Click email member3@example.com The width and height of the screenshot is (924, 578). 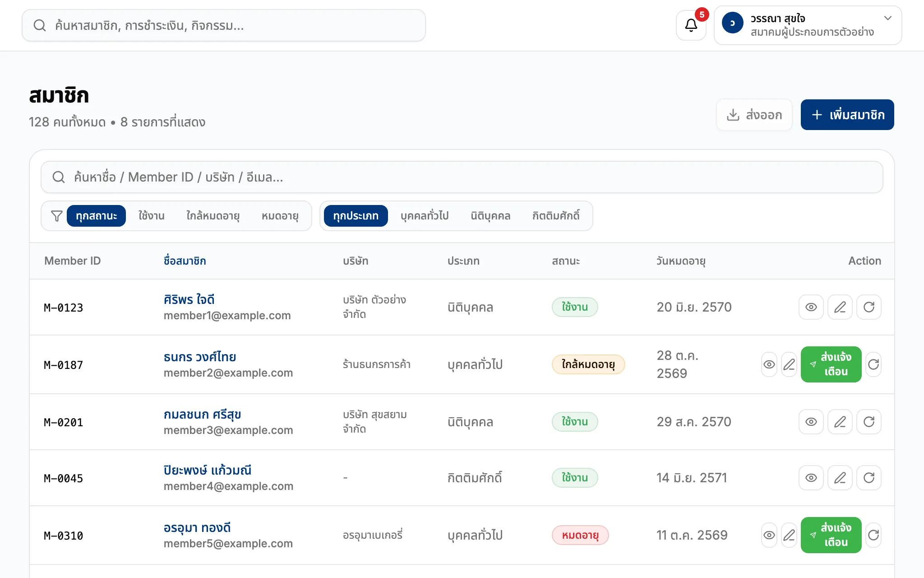click(x=228, y=430)
